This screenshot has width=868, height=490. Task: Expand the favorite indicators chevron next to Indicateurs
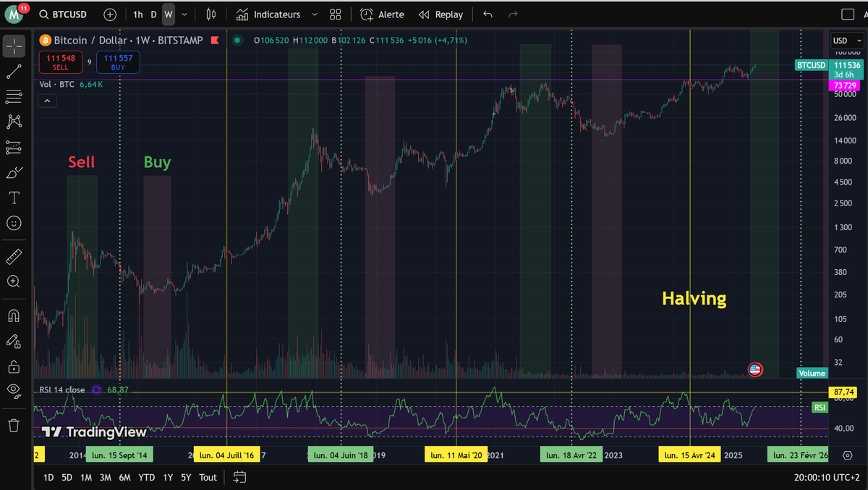tap(314, 14)
